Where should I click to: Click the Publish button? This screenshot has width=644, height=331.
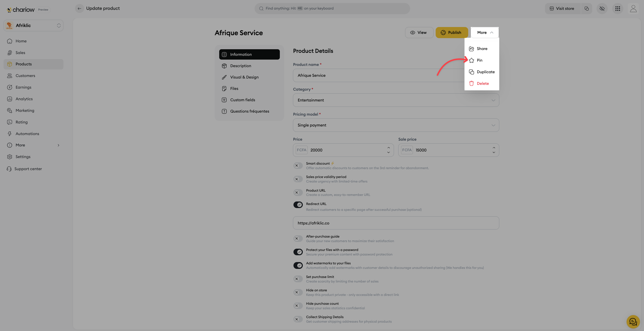[452, 33]
